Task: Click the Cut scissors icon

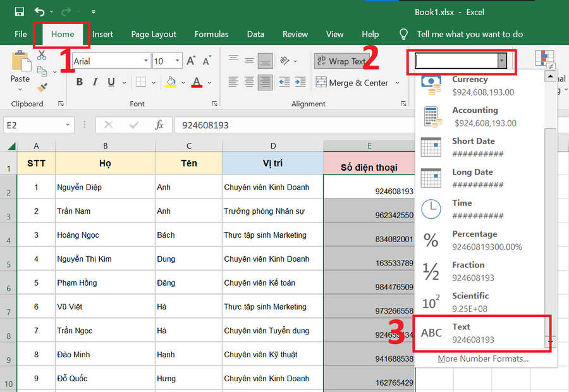Action: [x=42, y=55]
